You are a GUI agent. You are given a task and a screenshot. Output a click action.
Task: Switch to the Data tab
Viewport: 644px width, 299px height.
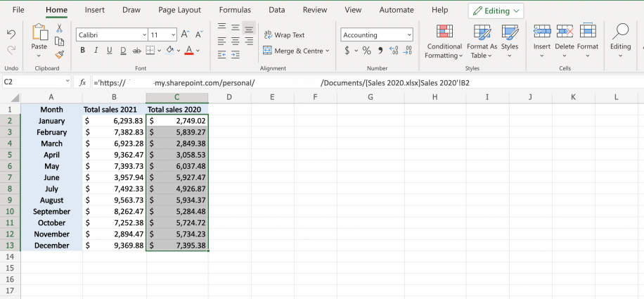click(277, 10)
